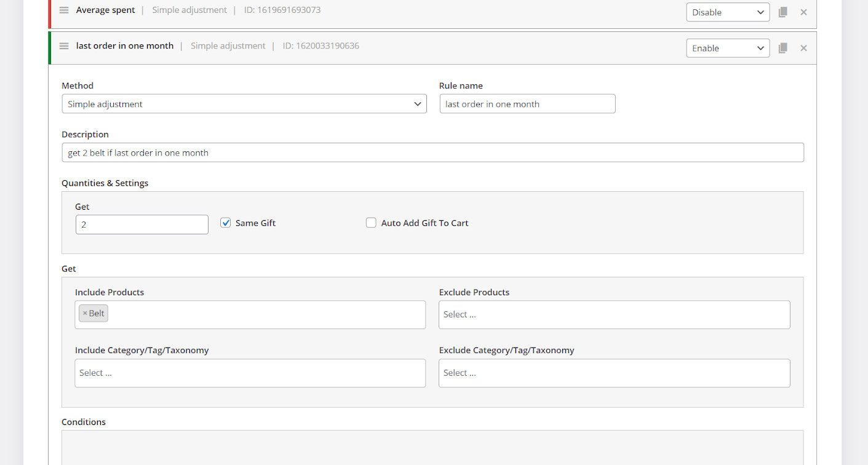This screenshot has height=465, width=868.
Task: Click the Rule name text field
Action: (527, 104)
